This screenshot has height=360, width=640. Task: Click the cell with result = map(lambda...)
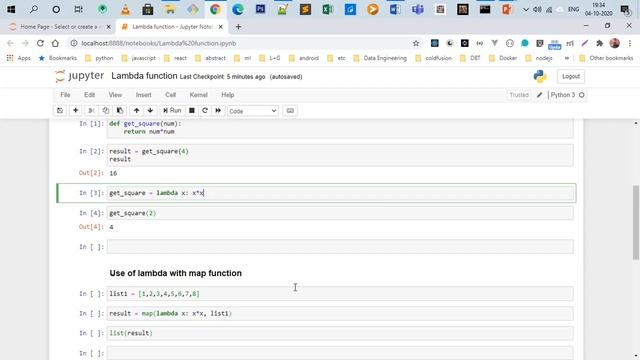pos(340,313)
